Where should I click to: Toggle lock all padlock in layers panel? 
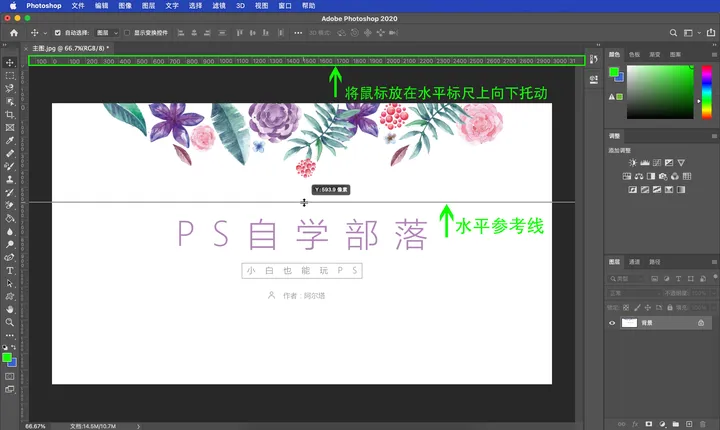(x=669, y=307)
